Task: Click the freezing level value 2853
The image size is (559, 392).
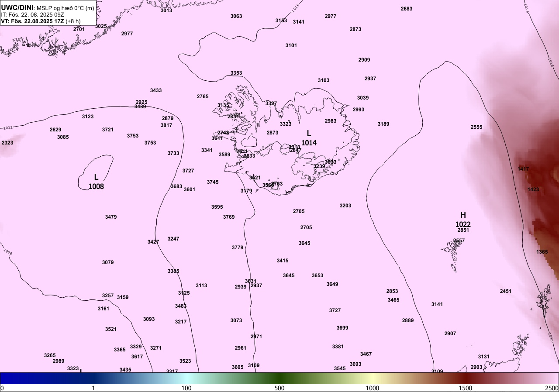Action: (392, 291)
